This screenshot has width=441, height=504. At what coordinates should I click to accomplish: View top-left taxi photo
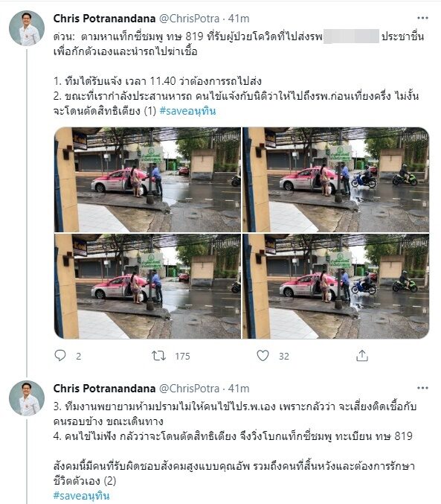coord(147,179)
